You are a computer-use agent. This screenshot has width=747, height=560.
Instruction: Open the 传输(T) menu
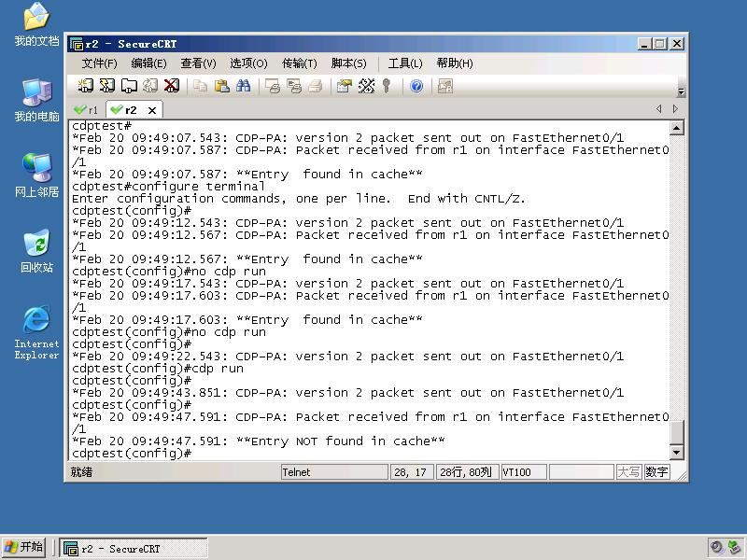[299, 63]
